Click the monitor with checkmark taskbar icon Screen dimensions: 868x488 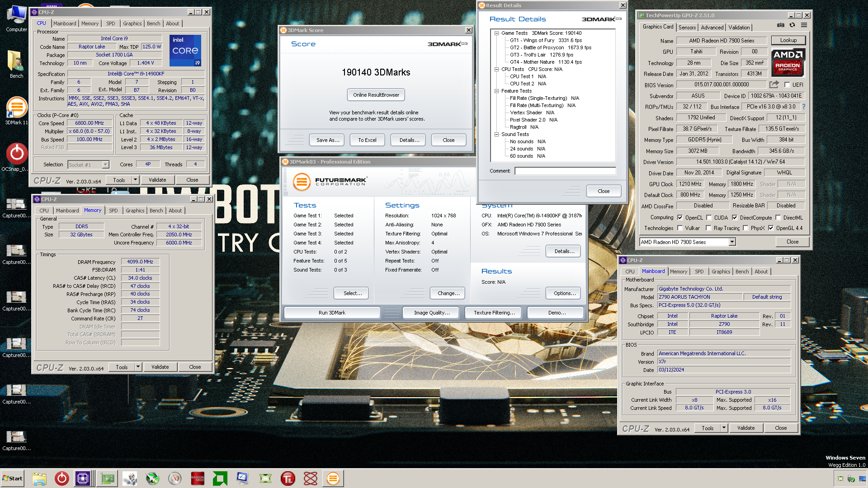[x=243, y=479]
